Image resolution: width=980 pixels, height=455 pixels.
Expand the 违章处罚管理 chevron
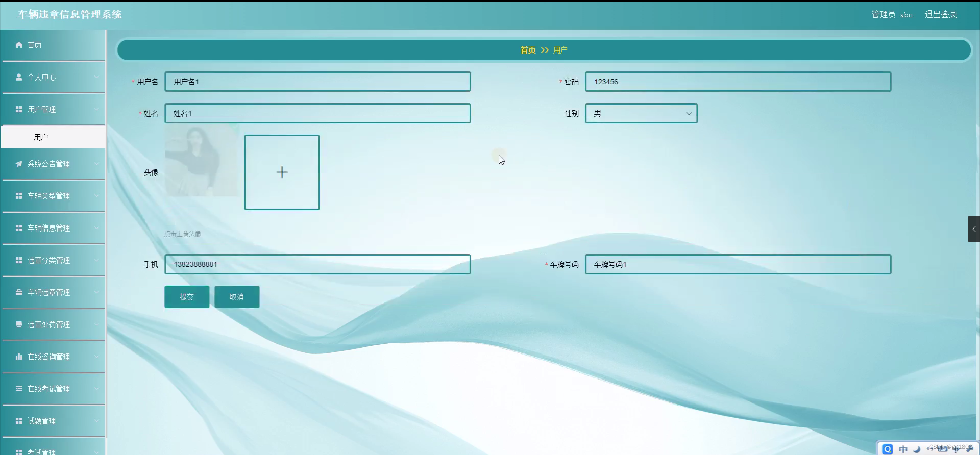tap(96, 324)
